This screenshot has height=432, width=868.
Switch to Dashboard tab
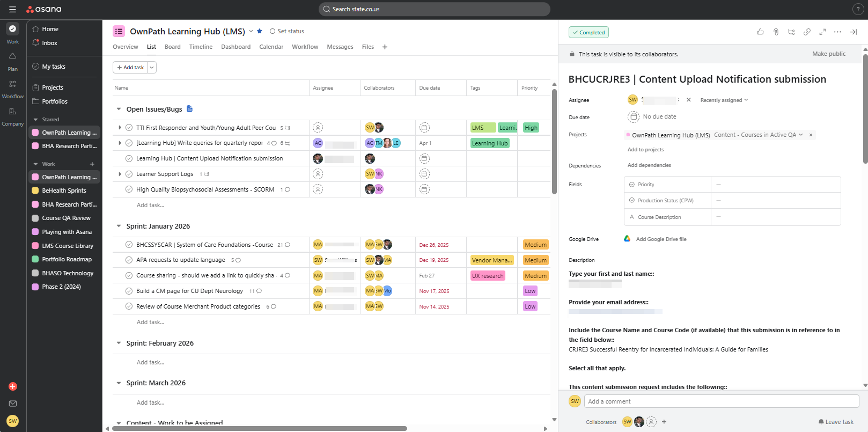[236, 47]
